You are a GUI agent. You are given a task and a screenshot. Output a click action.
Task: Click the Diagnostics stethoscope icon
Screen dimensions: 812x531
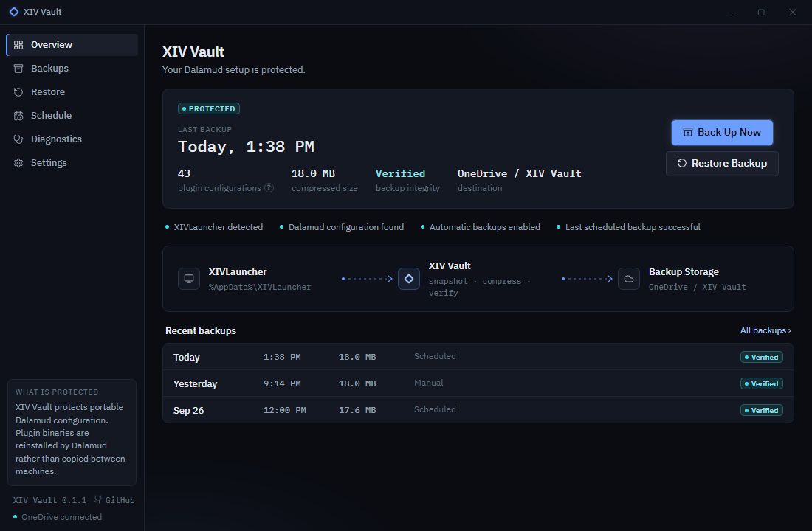(x=18, y=139)
